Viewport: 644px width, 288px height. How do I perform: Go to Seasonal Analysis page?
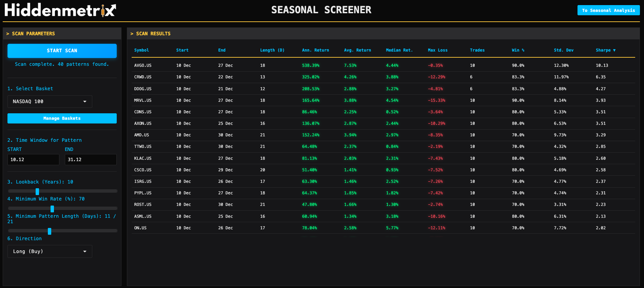(x=608, y=10)
